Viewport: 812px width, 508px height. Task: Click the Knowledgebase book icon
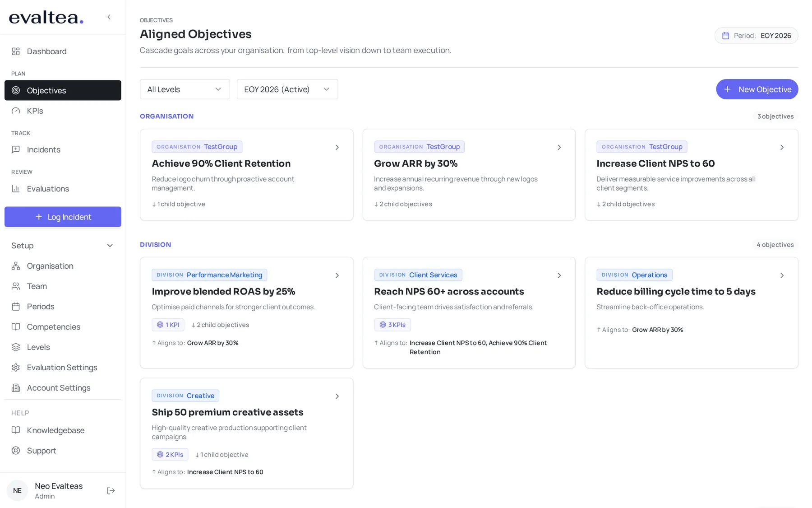(x=16, y=430)
